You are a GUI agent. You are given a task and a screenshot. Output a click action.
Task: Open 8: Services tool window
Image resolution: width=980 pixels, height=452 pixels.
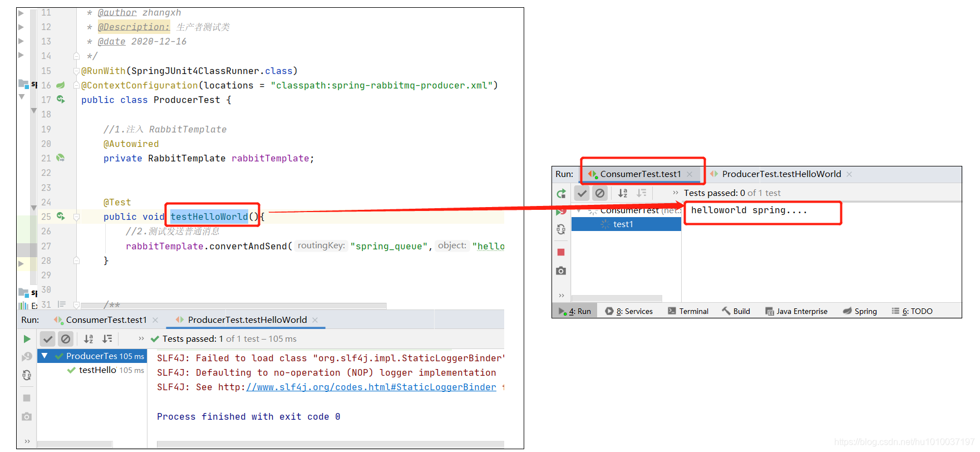pos(629,311)
